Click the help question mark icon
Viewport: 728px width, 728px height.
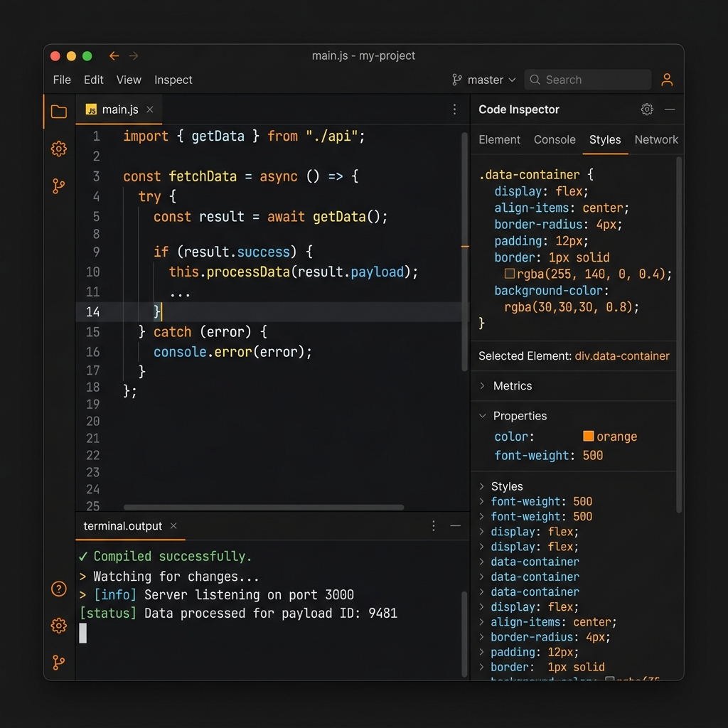click(x=58, y=589)
